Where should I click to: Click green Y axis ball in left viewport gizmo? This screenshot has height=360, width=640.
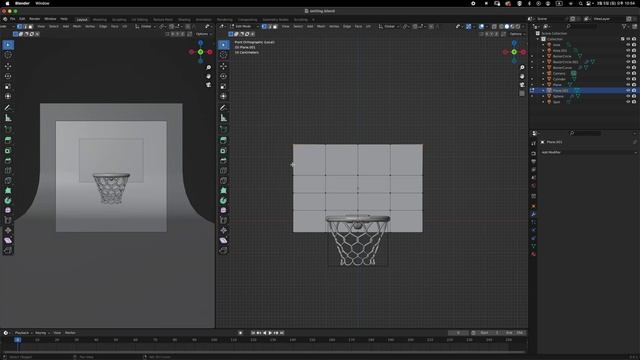click(x=200, y=52)
